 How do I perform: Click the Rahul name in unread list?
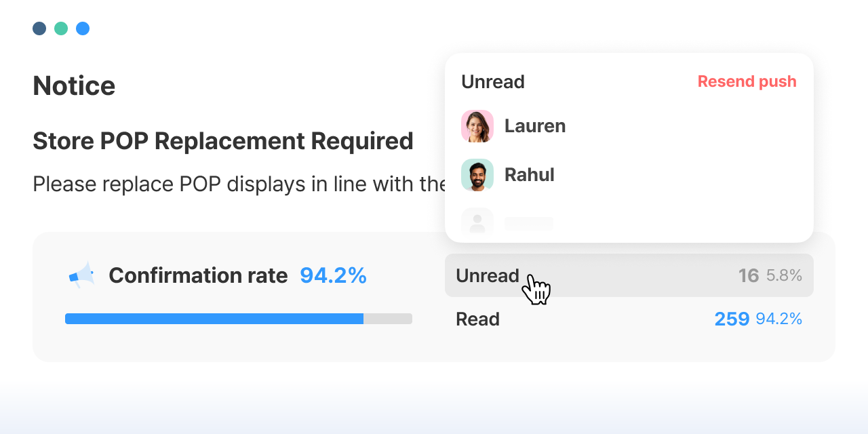[530, 175]
